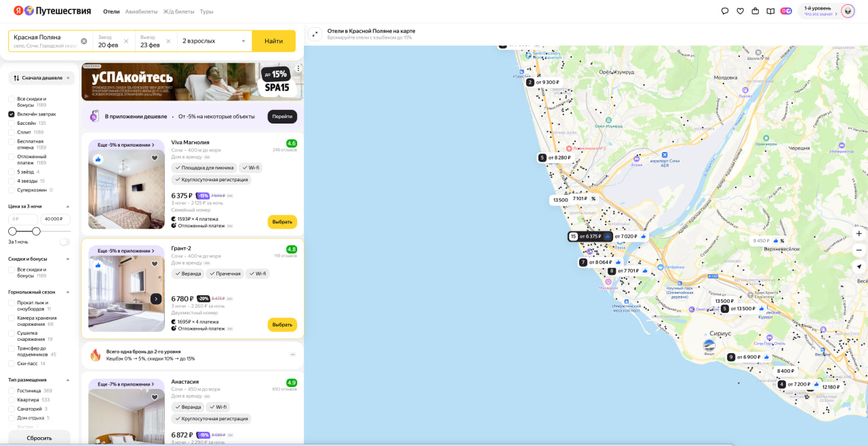Zoom in on the map
868x446 pixels.
point(859,234)
